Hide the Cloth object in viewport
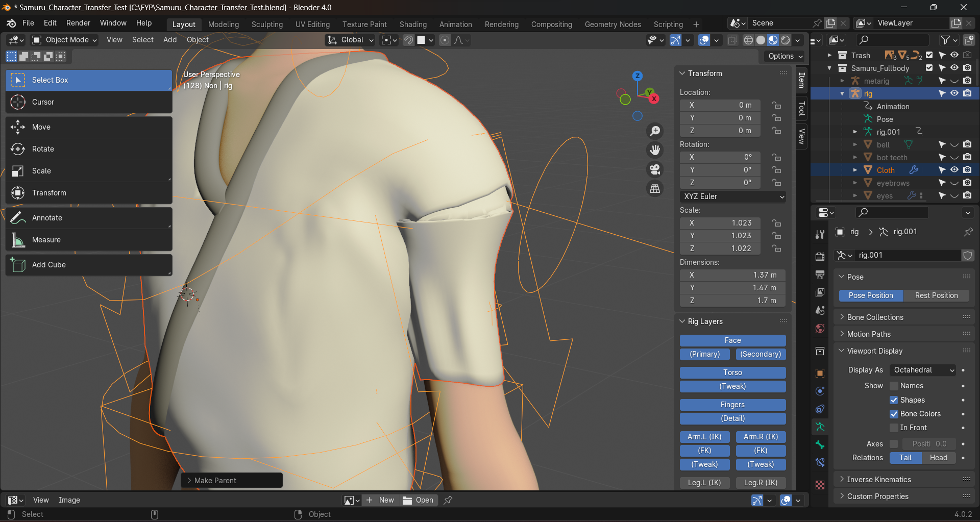Viewport: 980px width, 522px height. [x=954, y=170]
